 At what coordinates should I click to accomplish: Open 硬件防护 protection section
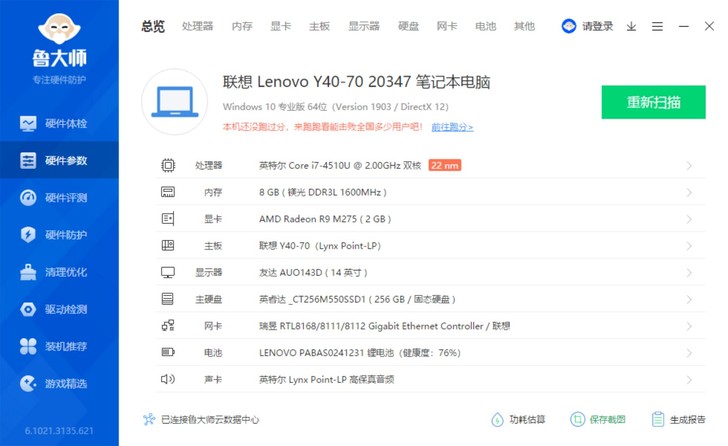[59, 235]
